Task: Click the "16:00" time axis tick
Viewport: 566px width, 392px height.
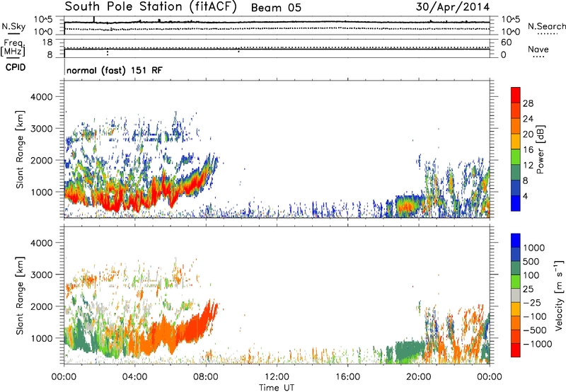Action: (x=347, y=377)
